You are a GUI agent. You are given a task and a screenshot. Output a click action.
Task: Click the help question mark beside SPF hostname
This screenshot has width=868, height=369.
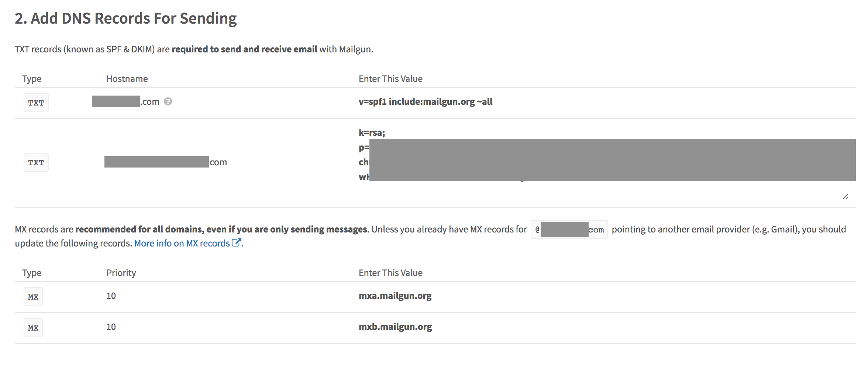pyautogui.click(x=168, y=101)
